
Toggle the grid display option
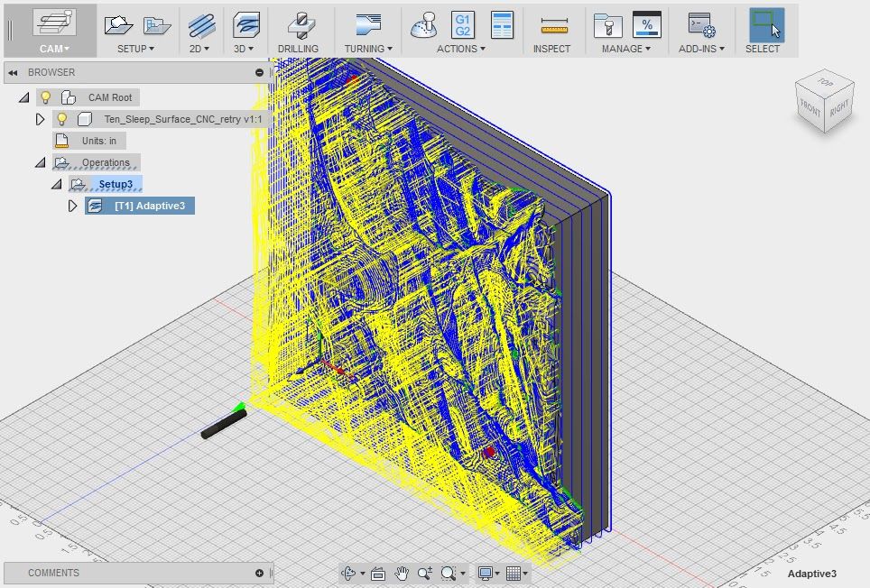(x=513, y=573)
